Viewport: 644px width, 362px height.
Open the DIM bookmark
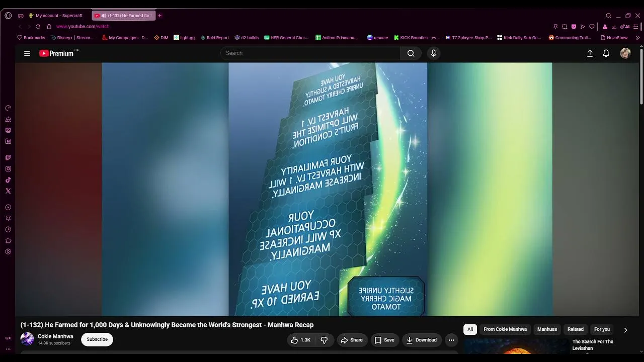click(161, 38)
